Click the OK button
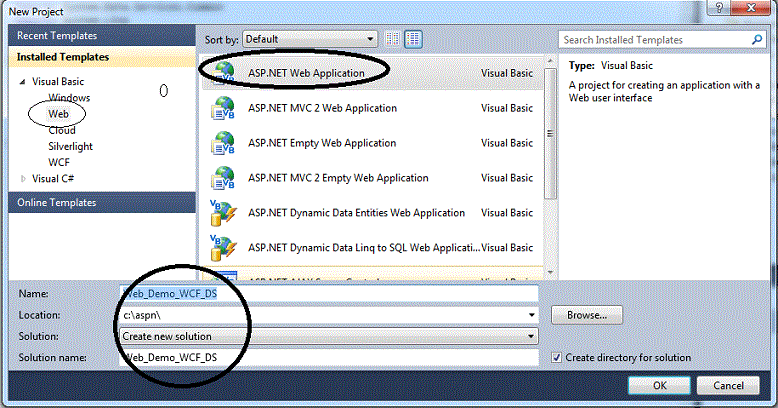Image resolution: width=778 pixels, height=408 pixels. 659,386
